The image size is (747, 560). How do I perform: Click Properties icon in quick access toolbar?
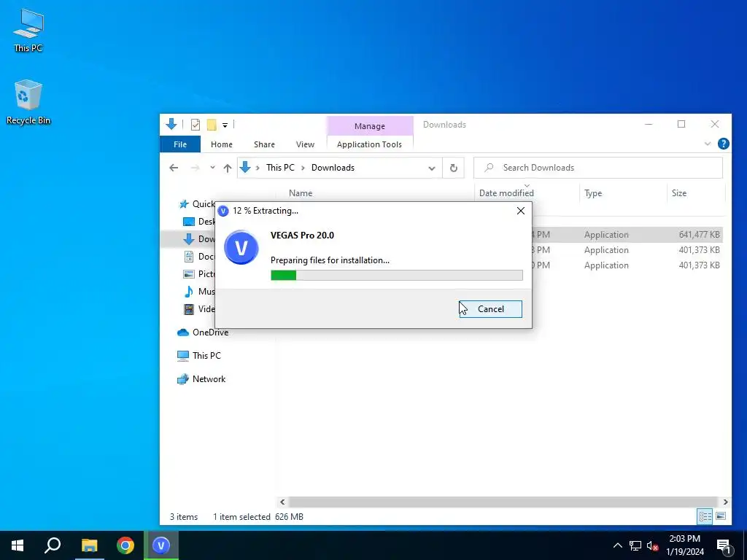[196, 125]
